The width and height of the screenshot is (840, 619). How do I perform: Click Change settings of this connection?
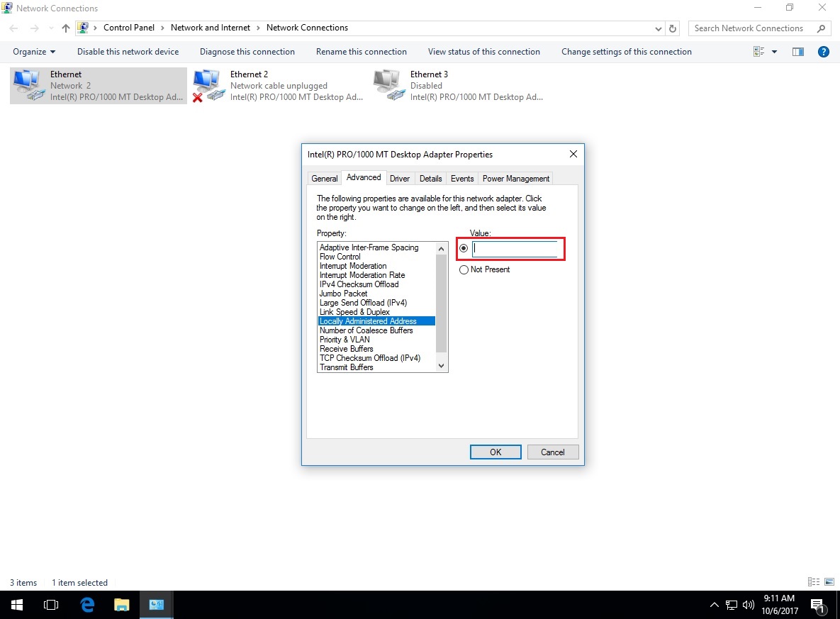click(x=627, y=52)
